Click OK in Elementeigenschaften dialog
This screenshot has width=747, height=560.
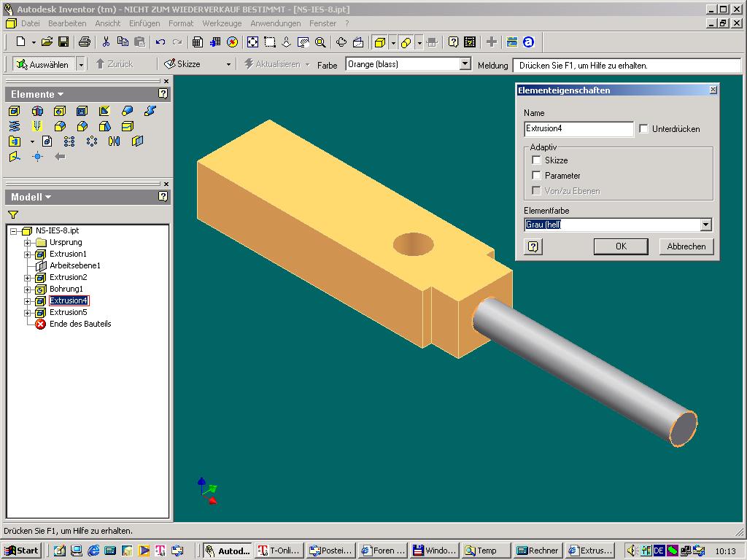coord(620,246)
